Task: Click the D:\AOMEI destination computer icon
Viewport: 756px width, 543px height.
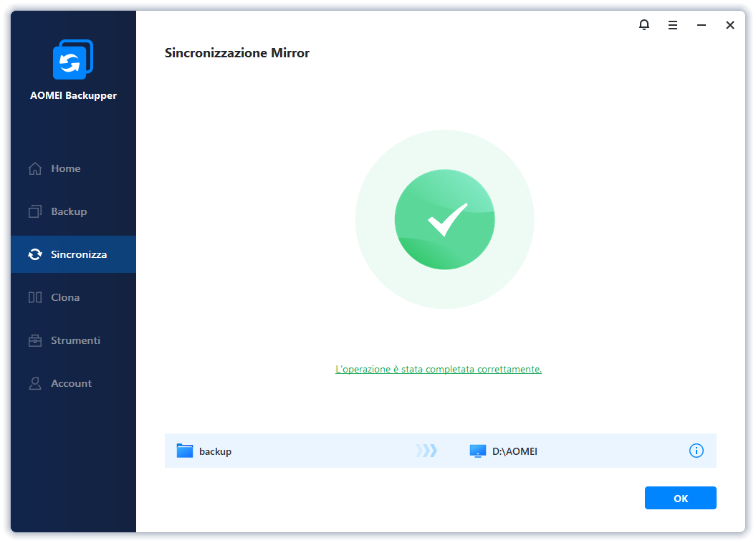Action: click(478, 451)
